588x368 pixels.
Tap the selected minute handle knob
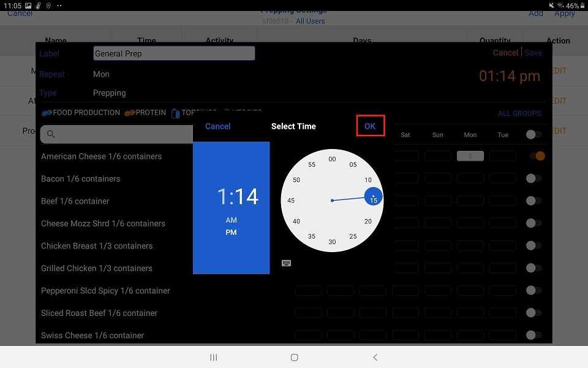coord(373,196)
